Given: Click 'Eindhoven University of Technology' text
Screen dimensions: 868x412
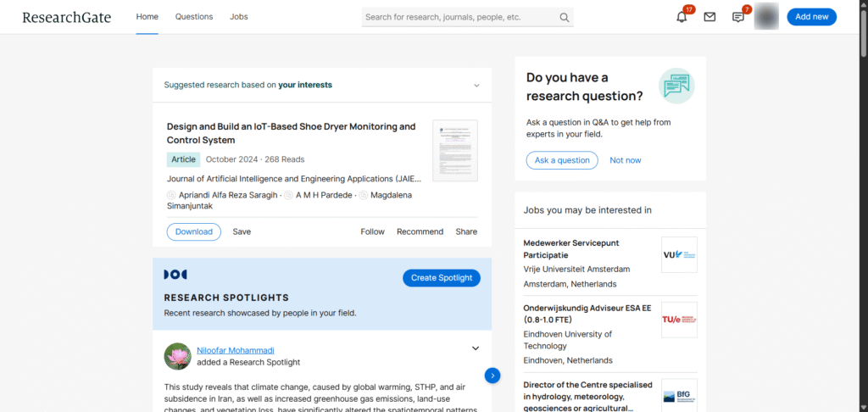Looking at the screenshot, I should click(567, 340).
